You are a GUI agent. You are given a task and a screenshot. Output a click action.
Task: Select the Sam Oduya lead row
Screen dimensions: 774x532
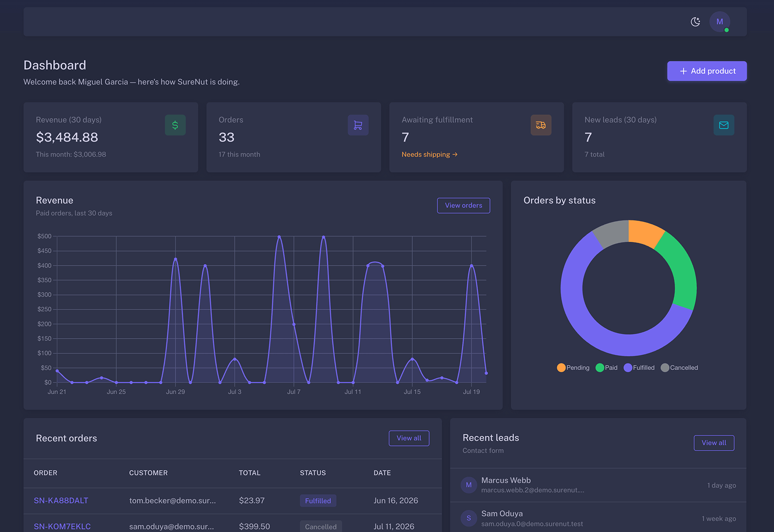598,518
